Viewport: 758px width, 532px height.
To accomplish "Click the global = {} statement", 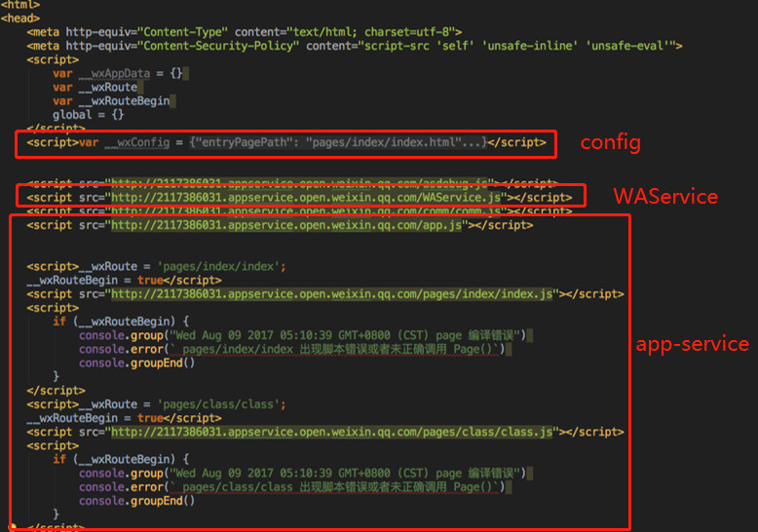I will 89,115.
